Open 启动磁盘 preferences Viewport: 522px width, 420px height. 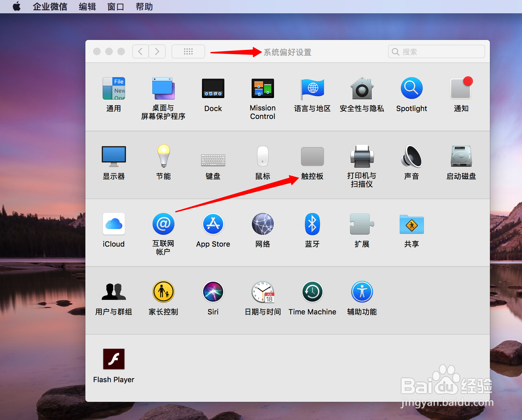pyautogui.click(x=461, y=157)
